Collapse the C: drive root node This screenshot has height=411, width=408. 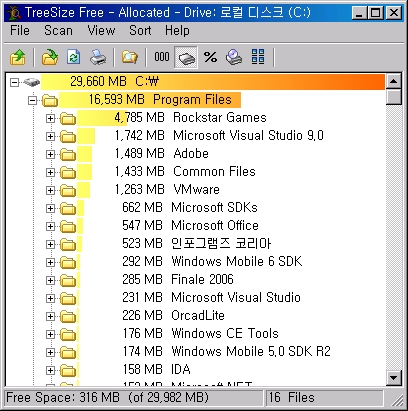[14, 82]
